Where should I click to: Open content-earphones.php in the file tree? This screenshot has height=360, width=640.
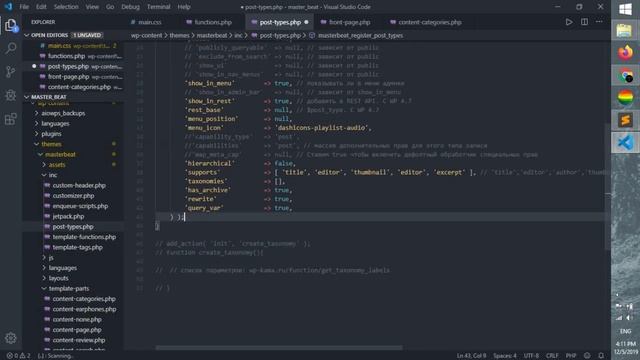coord(84,309)
